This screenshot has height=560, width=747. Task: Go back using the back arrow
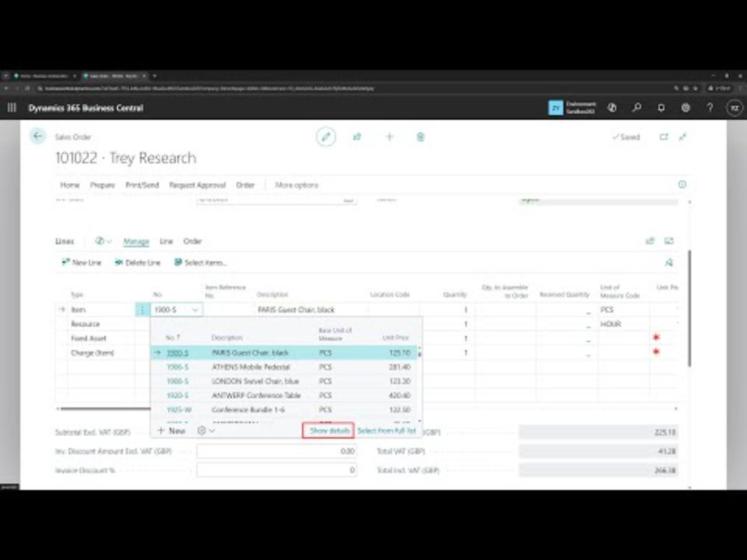[x=37, y=136]
